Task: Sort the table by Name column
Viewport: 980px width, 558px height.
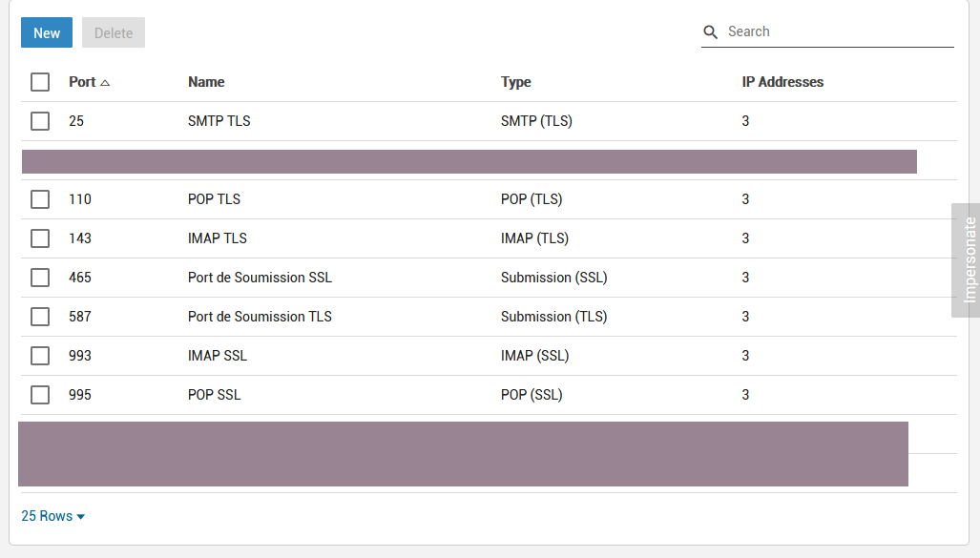Action: point(206,82)
